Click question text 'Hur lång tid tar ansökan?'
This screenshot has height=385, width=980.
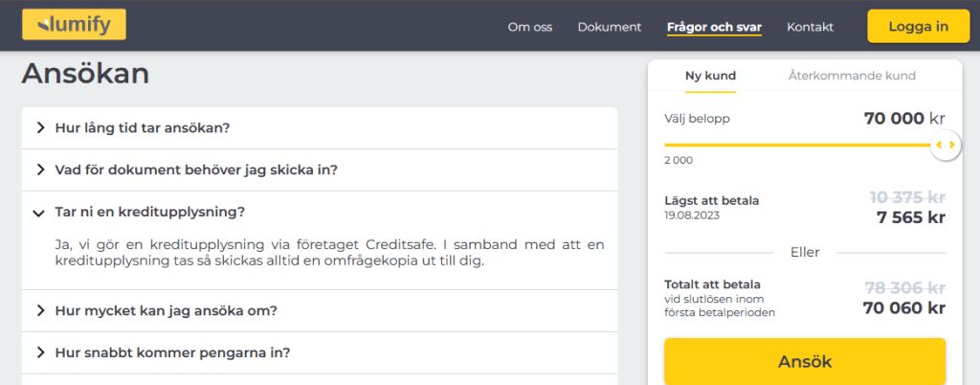click(143, 128)
